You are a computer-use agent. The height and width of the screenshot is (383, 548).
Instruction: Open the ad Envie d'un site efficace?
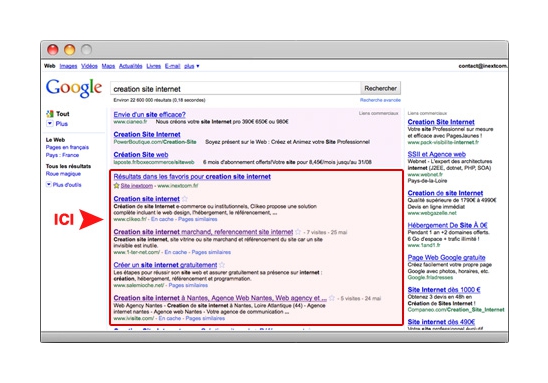pyautogui.click(x=149, y=115)
